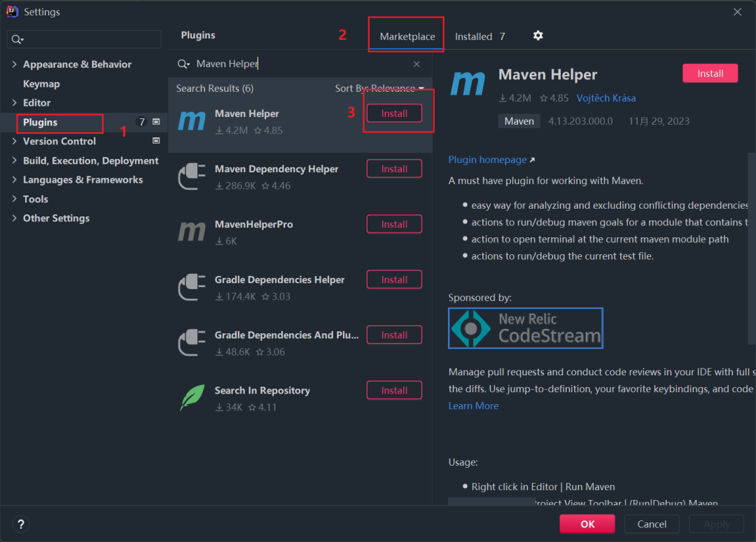
Task: Select the MavenHelperPro result title
Action: (253, 225)
